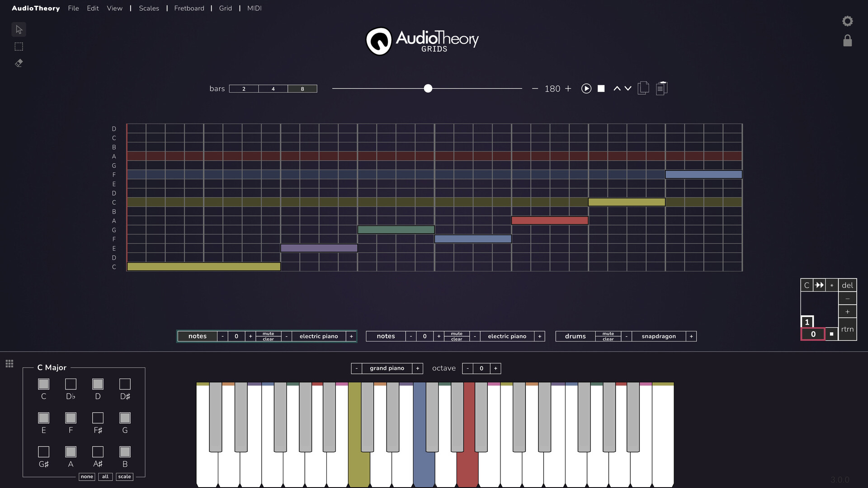This screenshot has width=868, height=488.
Task: Toggle the C note checkbox in the scale panel
Action: click(x=43, y=384)
